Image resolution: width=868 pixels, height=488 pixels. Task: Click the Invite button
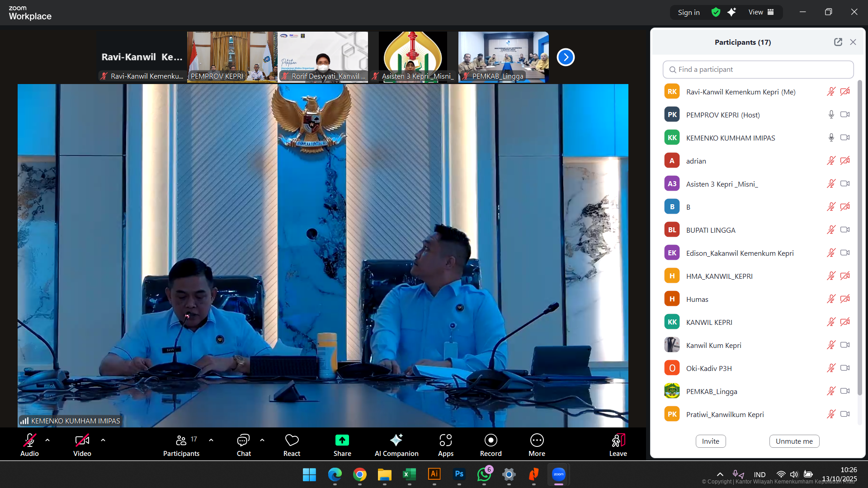tap(710, 441)
